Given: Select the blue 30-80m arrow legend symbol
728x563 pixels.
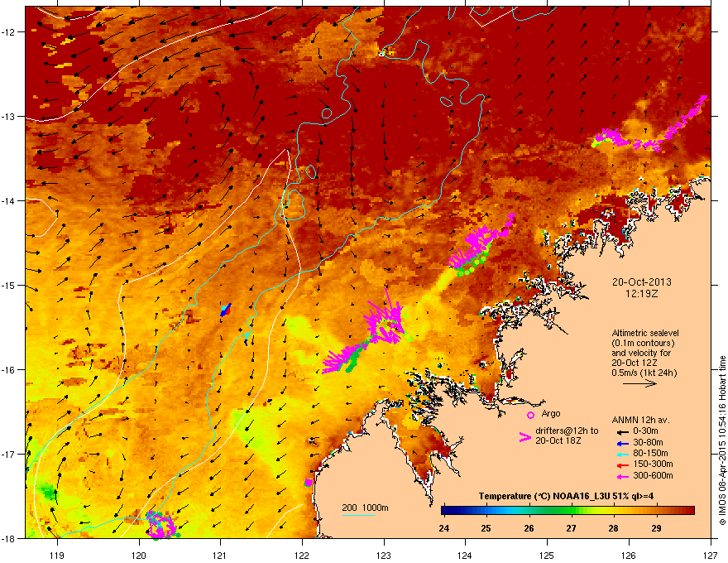Looking at the screenshot, I should pyautogui.click(x=621, y=443).
